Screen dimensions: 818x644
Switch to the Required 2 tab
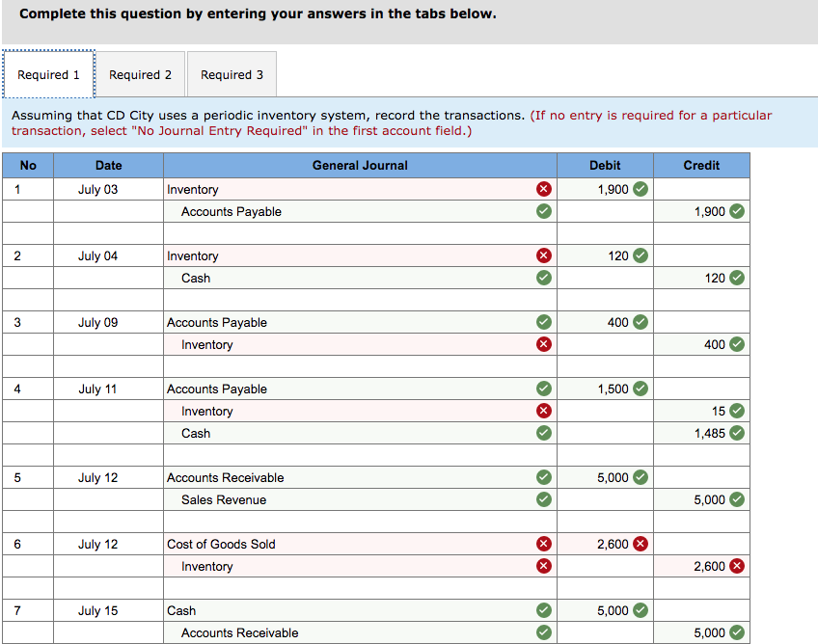tap(140, 74)
